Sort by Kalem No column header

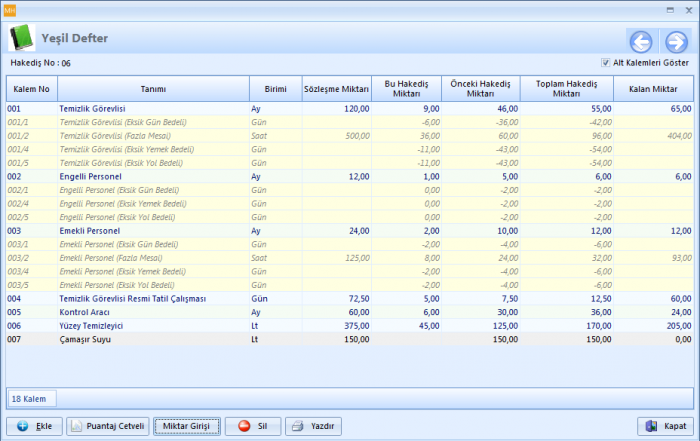(x=32, y=88)
